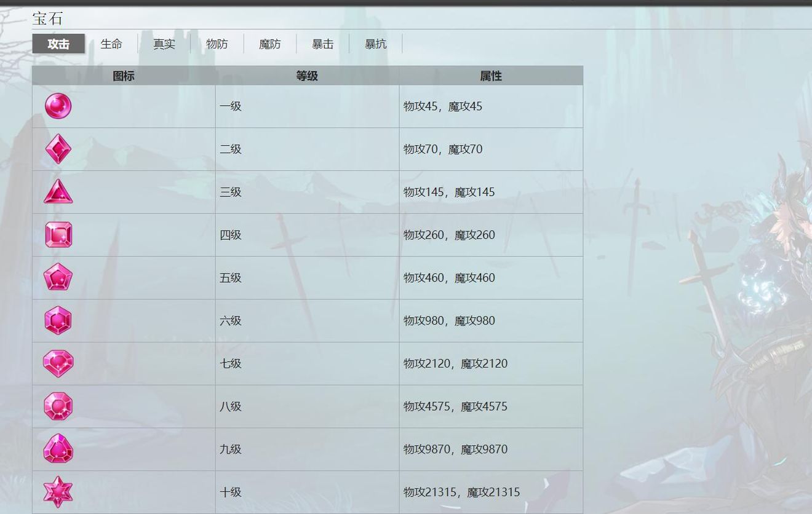Click the 属性 column header
This screenshot has width=812, height=514.
491,76
